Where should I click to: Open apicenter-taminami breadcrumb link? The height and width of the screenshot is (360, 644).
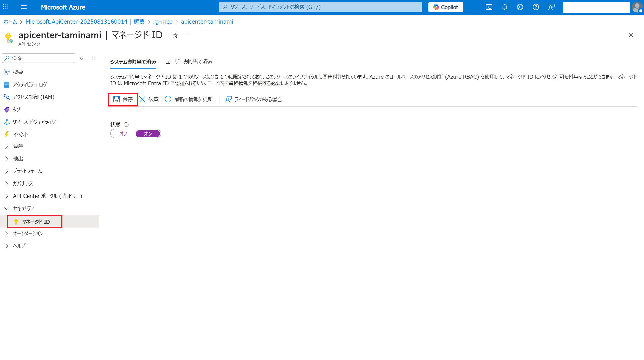point(207,22)
